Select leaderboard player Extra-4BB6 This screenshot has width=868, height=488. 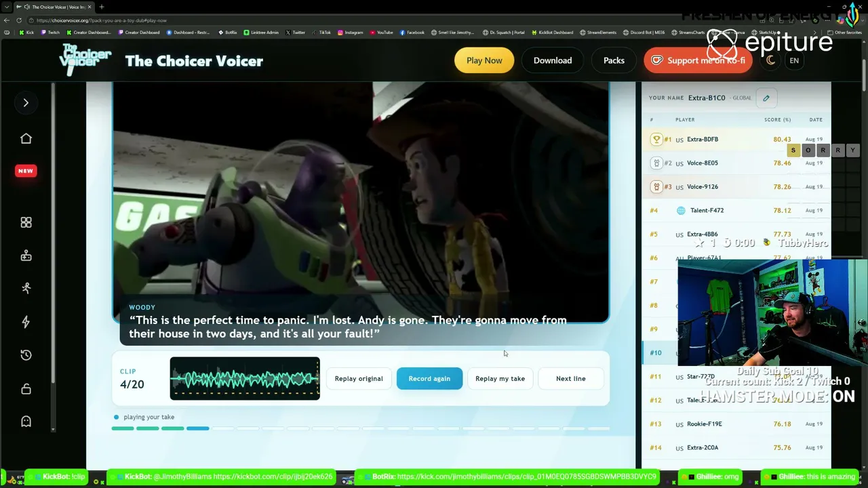(x=703, y=235)
